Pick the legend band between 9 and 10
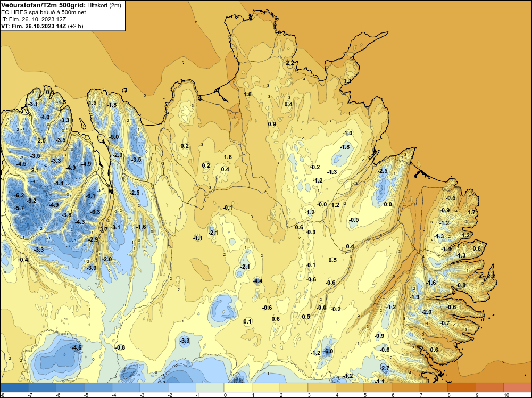 click(x=490, y=387)
